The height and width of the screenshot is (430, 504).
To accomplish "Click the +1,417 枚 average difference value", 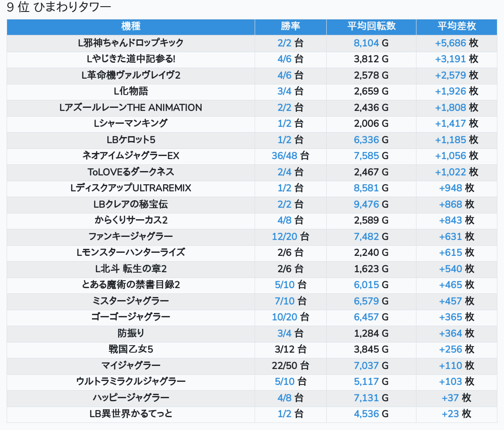I will (x=456, y=123).
